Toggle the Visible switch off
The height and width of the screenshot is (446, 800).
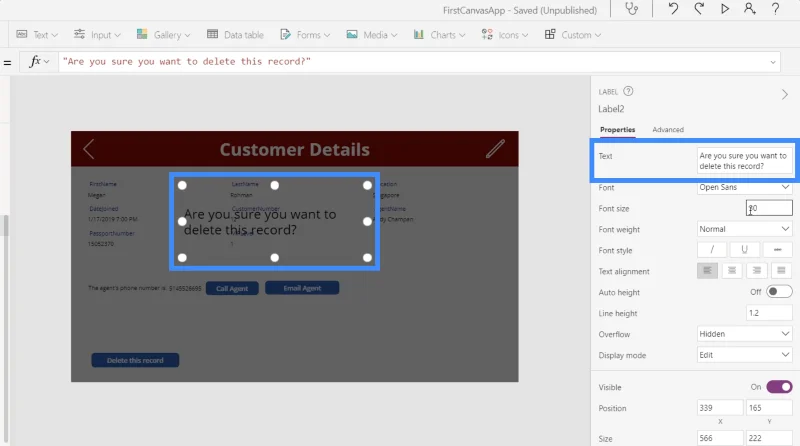tap(779, 387)
